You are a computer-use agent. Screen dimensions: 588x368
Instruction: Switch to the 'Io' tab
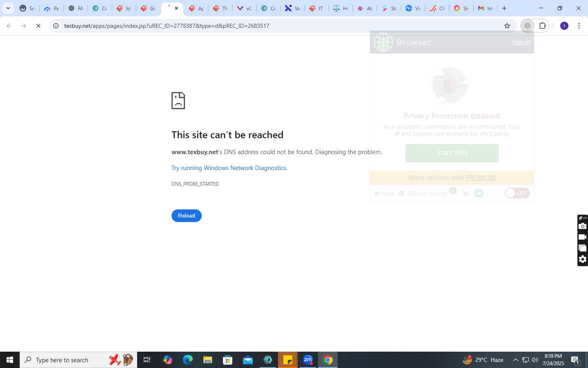pyautogui.click(x=124, y=8)
